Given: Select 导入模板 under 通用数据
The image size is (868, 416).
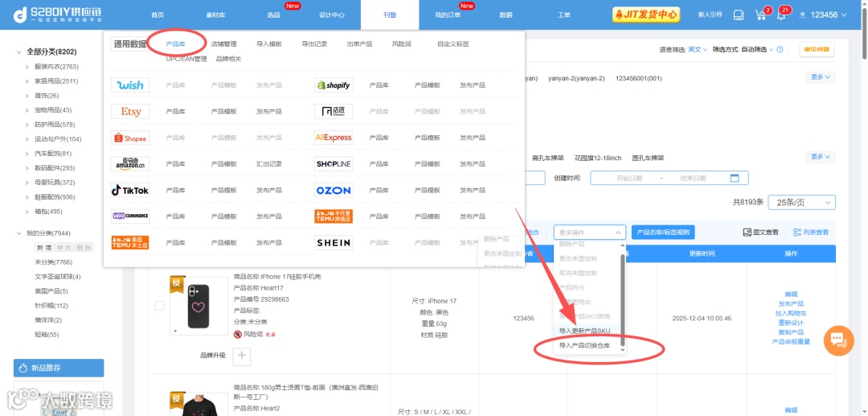Looking at the screenshot, I should (x=269, y=43).
